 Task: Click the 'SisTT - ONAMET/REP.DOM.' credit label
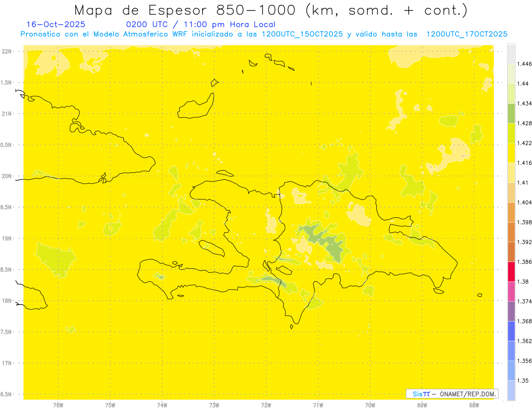pyautogui.click(x=452, y=394)
